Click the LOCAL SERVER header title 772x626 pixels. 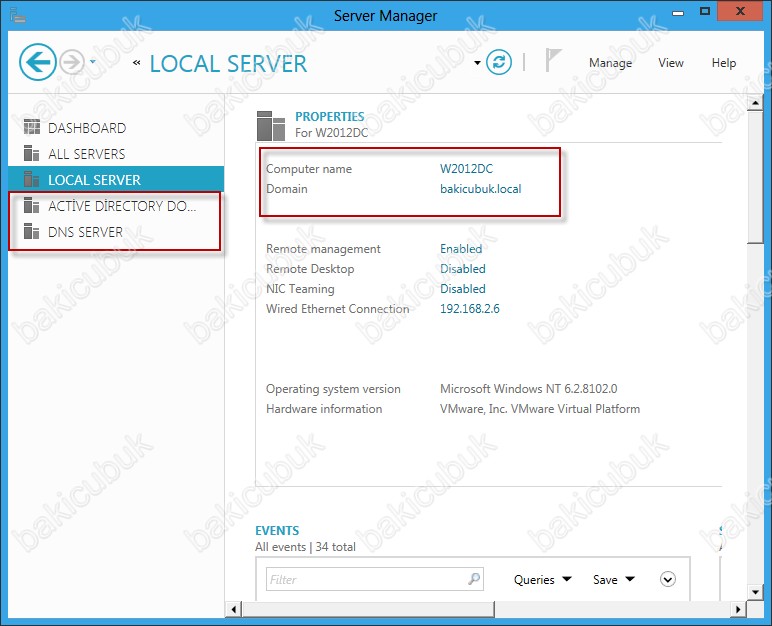pos(228,64)
